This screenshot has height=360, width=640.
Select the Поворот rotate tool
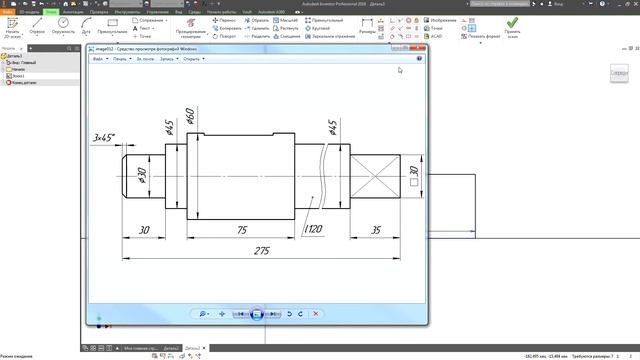click(x=224, y=36)
